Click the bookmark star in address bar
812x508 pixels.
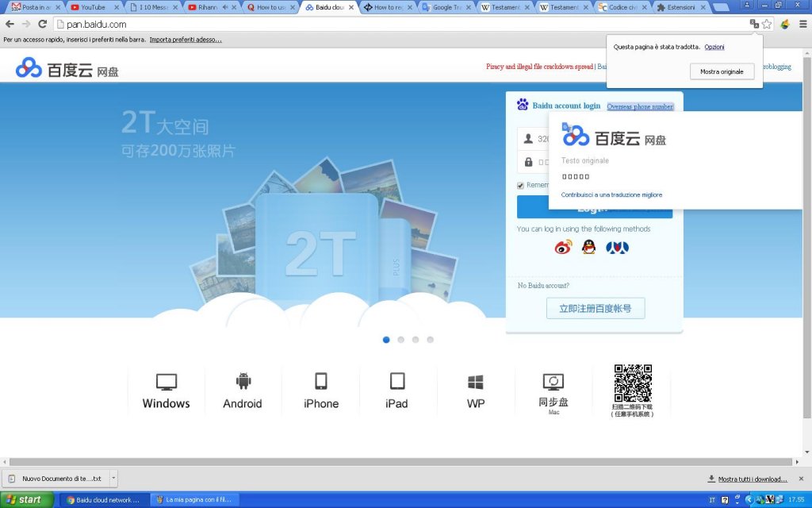click(x=767, y=24)
